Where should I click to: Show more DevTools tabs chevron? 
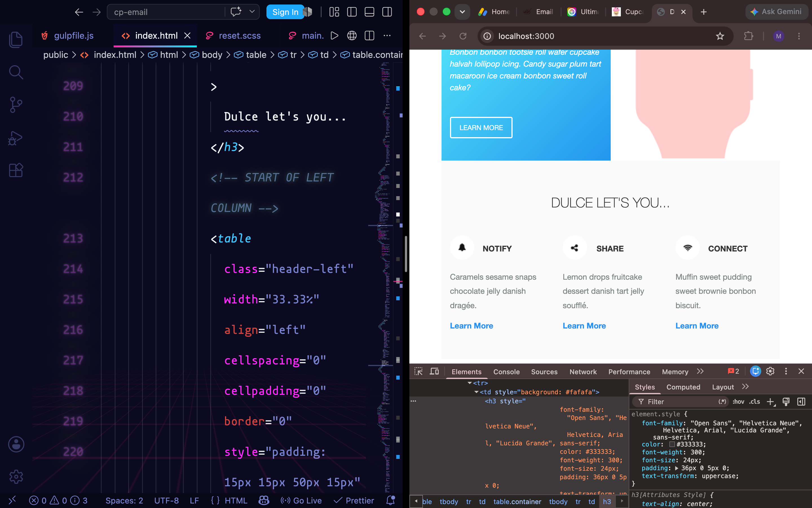[700, 371]
